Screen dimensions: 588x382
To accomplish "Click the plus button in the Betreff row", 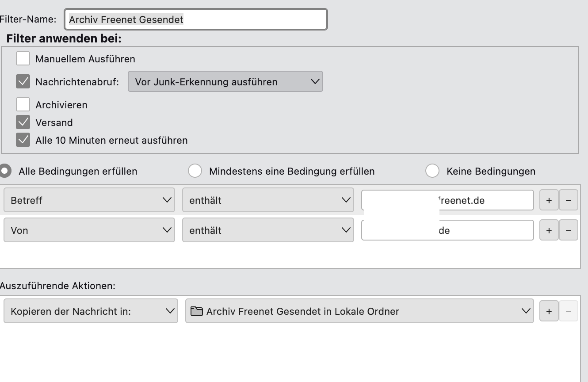I will [549, 200].
